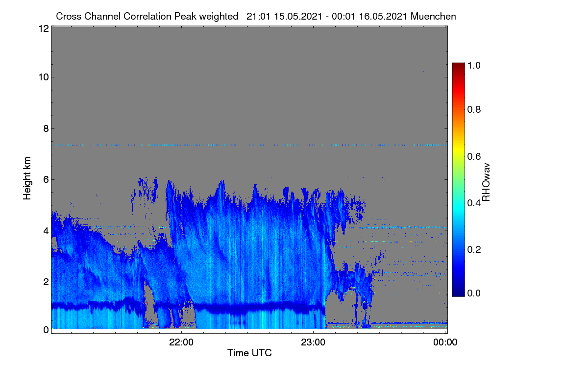Click the dark red top of the colorbar
This screenshot has height=392, width=588.
click(x=458, y=66)
